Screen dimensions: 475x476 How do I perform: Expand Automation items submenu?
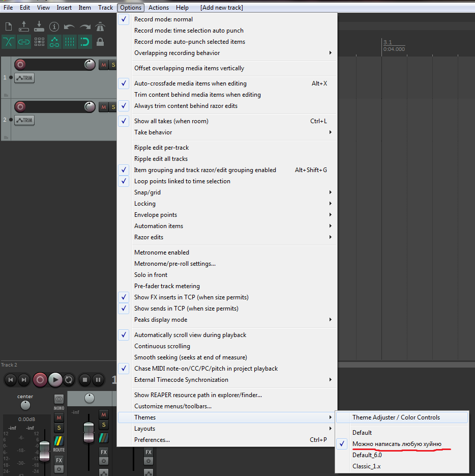pyautogui.click(x=227, y=226)
